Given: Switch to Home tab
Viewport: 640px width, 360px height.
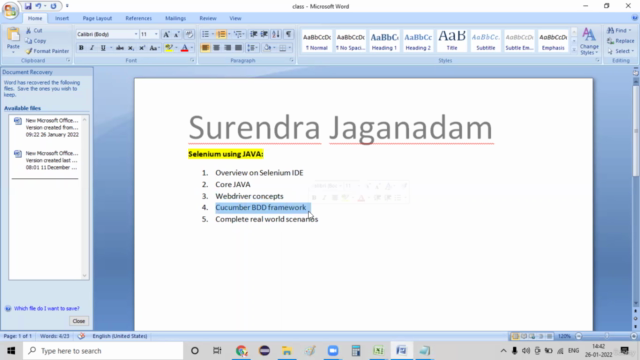Looking at the screenshot, I should click(x=35, y=18).
